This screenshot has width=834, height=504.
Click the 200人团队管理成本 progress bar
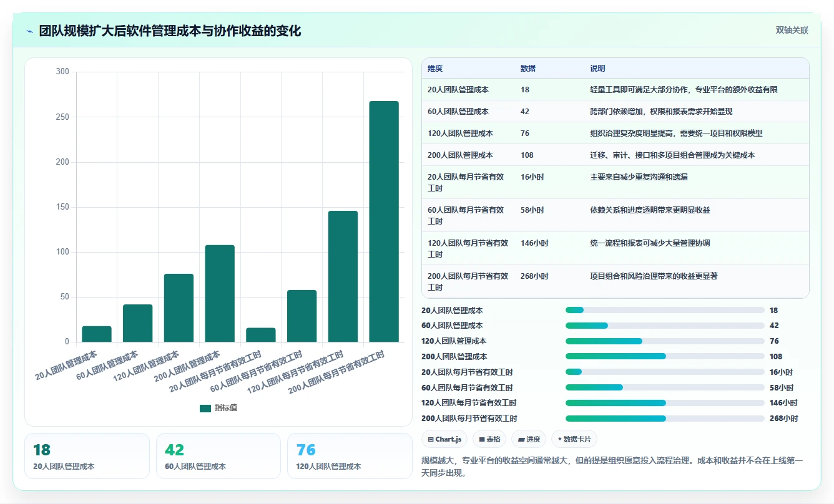pos(665,357)
